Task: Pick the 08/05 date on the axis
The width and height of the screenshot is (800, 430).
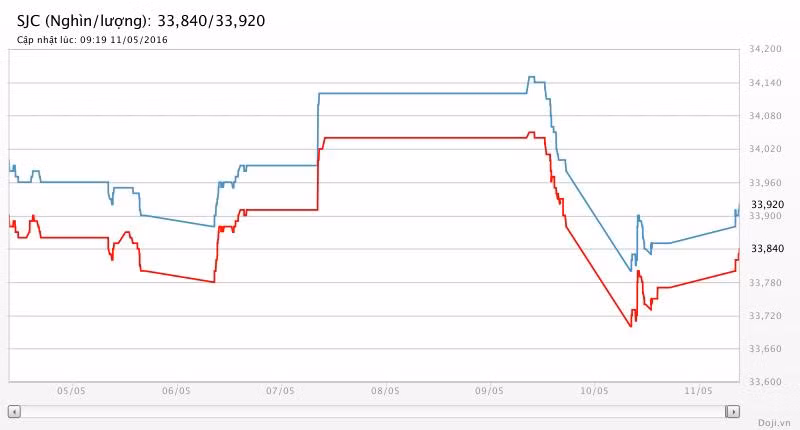Action: (385, 391)
